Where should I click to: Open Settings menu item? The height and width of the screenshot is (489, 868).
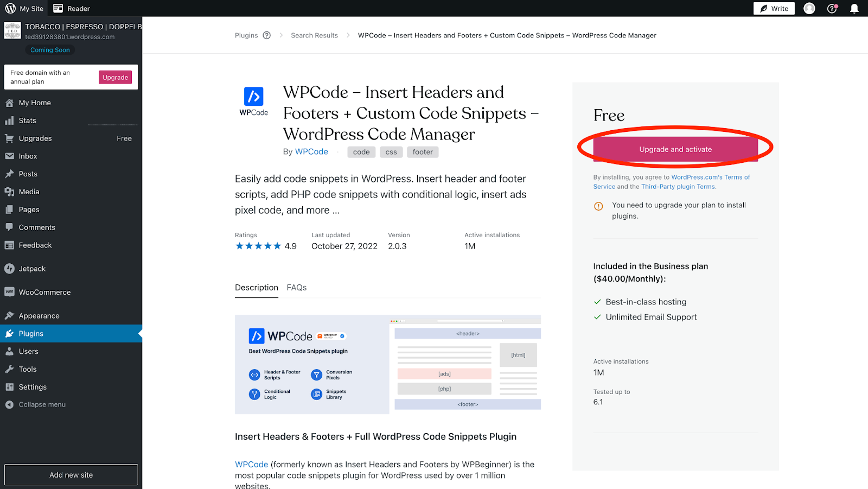(x=33, y=387)
